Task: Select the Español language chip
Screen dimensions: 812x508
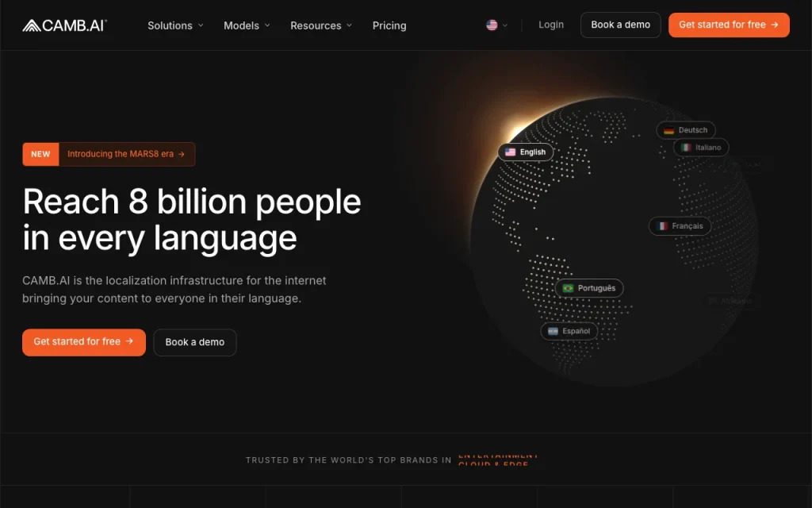Action: pyautogui.click(x=569, y=331)
